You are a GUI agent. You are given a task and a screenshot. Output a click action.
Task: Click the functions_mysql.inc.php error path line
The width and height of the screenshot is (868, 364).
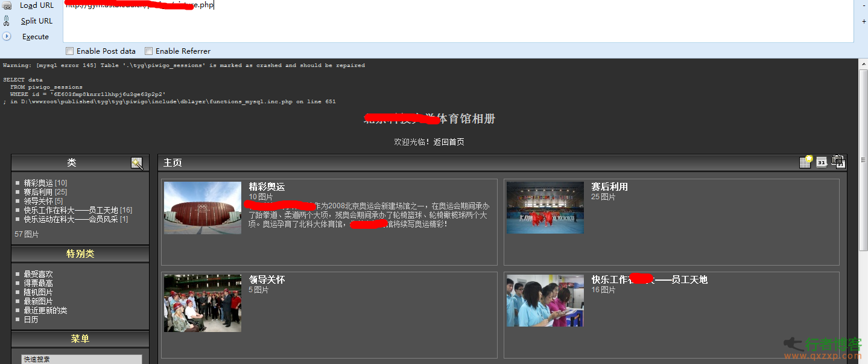click(169, 101)
